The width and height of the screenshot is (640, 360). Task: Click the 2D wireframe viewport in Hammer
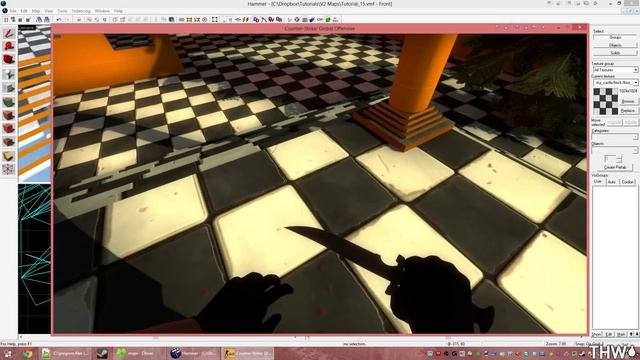34,258
